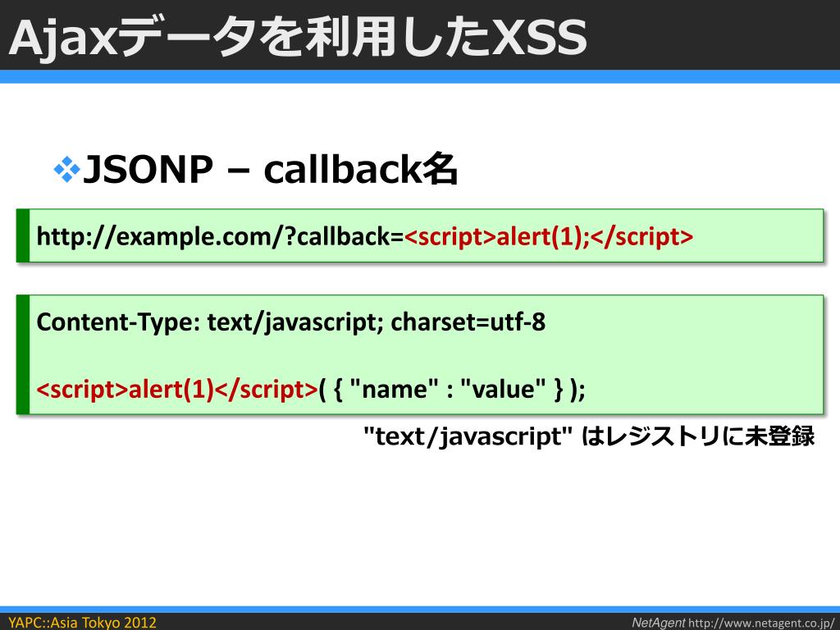This screenshot has height=630, width=840.
Task: Open the 'http://www.netagent.co.jp/' footer link
Action: [761, 623]
